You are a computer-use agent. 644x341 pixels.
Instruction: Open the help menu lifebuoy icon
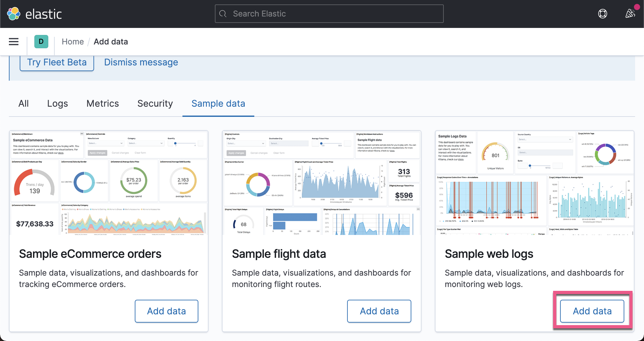click(602, 14)
